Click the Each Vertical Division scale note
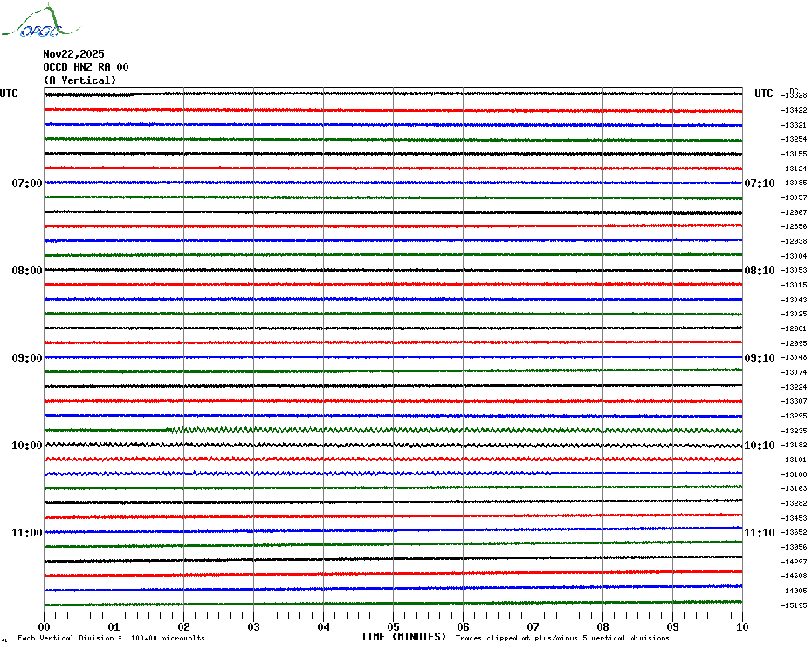Screen dimensions: 812x650 pos(111,638)
